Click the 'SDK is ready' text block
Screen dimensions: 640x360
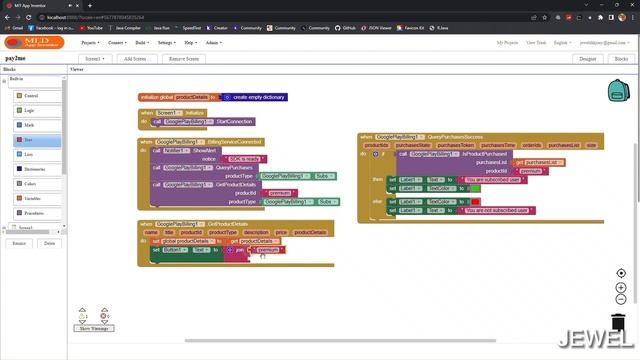(x=244, y=159)
